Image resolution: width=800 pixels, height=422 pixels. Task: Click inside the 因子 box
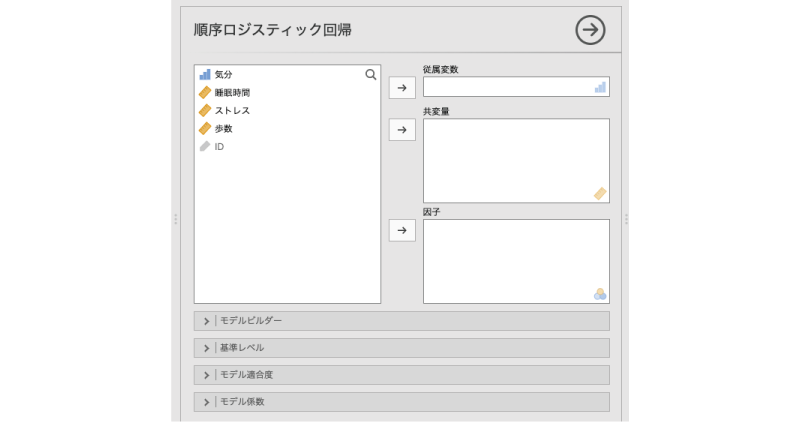pyautogui.click(x=515, y=261)
